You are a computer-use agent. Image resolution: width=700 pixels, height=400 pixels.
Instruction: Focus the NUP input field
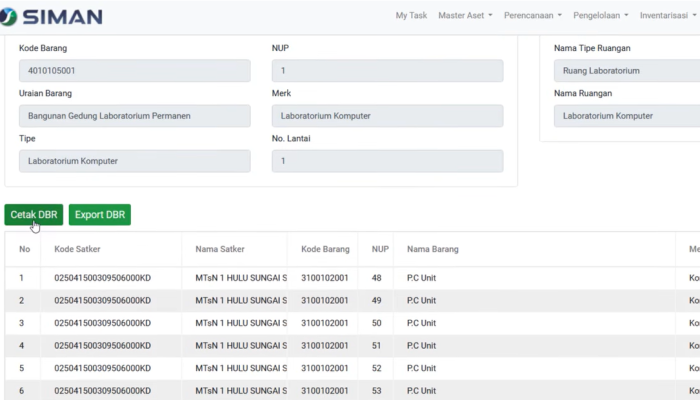tap(388, 71)
